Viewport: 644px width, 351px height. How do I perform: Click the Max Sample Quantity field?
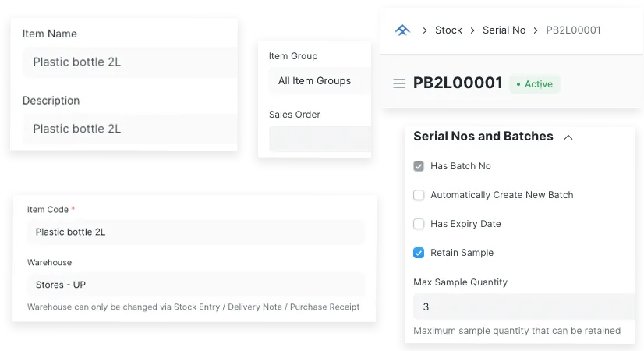coord(522,307)
